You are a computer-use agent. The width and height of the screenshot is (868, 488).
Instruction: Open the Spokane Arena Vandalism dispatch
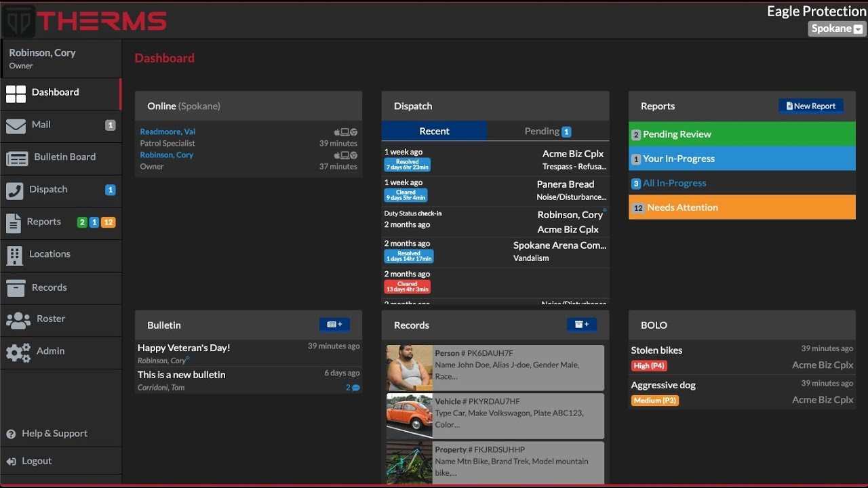[495, 251]
